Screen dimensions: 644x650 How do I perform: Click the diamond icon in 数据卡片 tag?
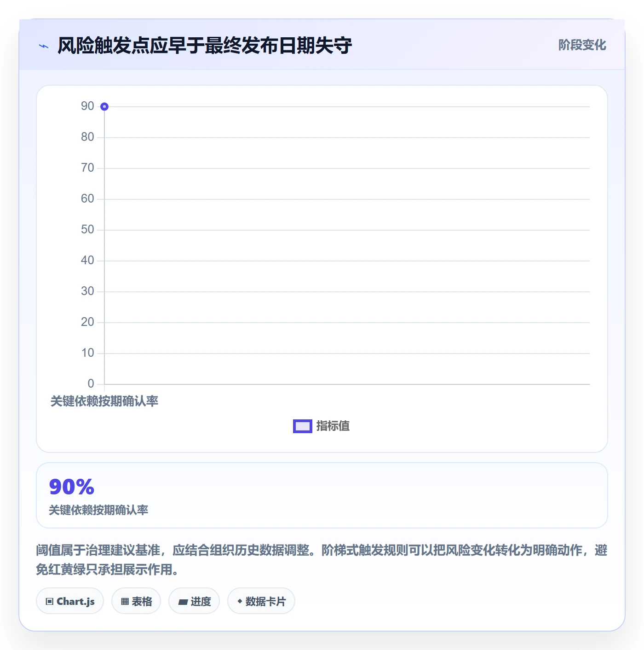coord(240,601)
